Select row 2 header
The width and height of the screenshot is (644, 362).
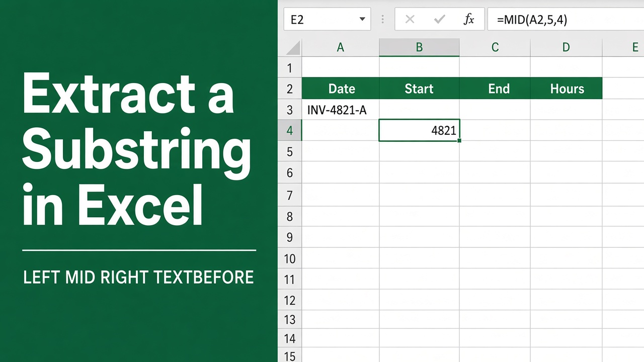click(x=290, y=88)
